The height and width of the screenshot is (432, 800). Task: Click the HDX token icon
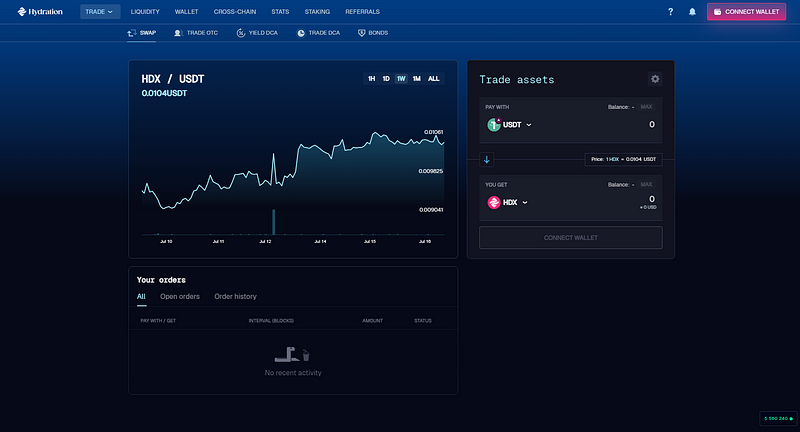click(494, 202)
